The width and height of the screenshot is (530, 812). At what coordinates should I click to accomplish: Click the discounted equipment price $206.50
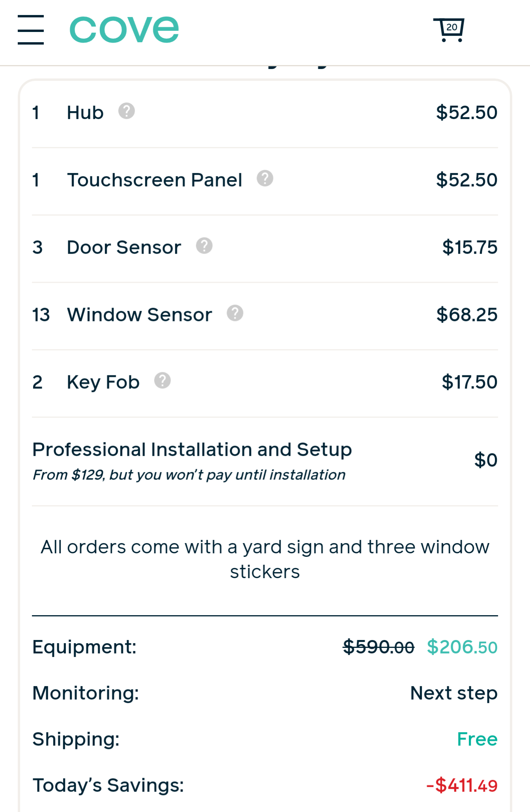(x=462, y=647)
